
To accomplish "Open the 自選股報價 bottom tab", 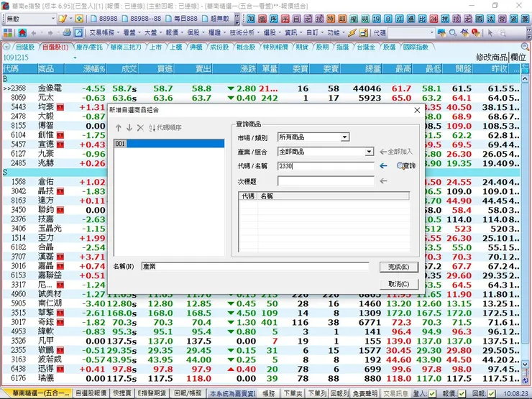I will 91,393.
